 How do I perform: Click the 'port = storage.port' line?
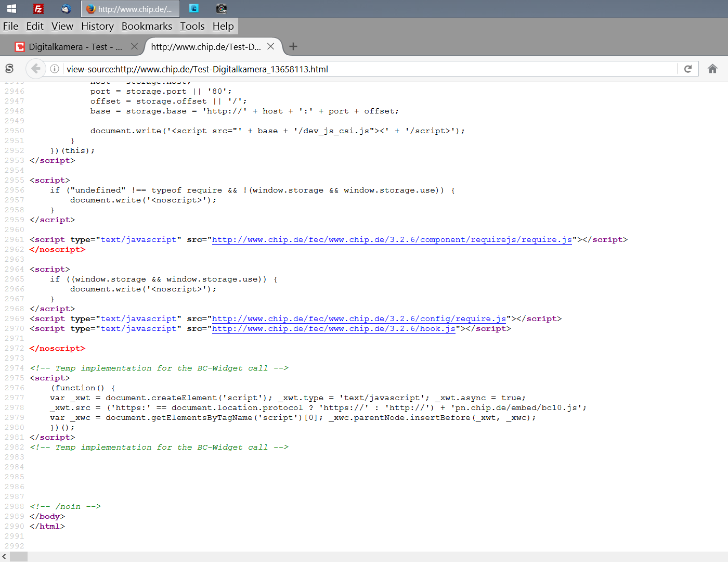pos(161,91)
